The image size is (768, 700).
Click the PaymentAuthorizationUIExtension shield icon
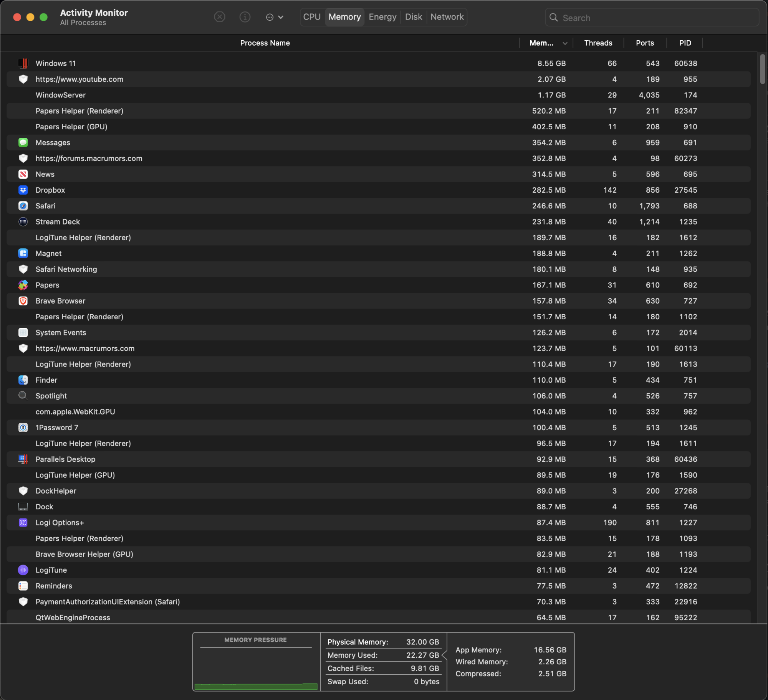[x=23, y=601]
